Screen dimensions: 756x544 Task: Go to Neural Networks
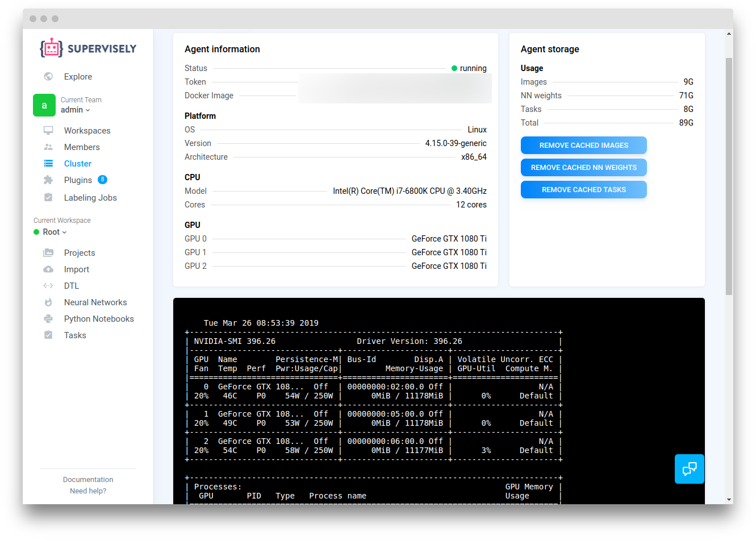tap(95, 302)
